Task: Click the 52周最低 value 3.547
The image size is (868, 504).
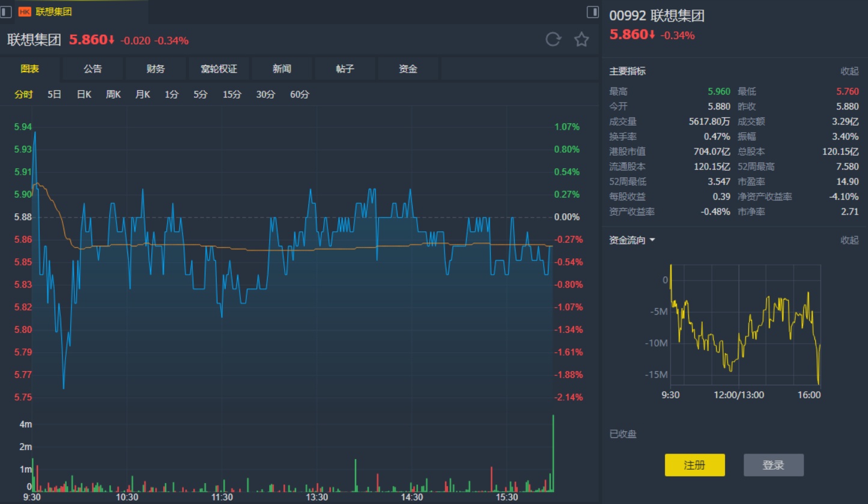Action: (x=719, y=182)
